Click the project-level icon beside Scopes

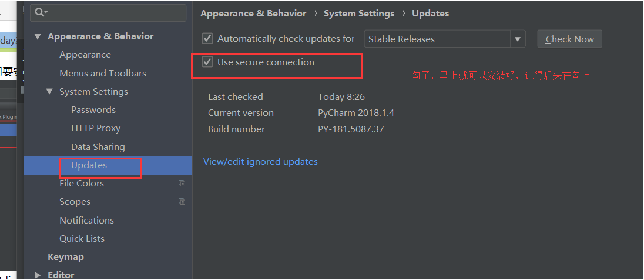pos(182,202)
